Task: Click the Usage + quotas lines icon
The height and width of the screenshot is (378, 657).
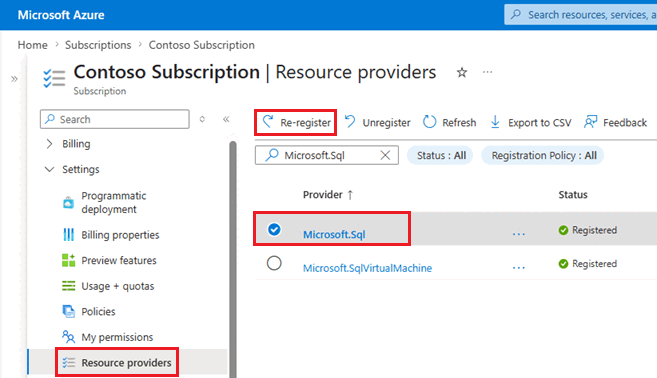Action: [x=68, y=286]
